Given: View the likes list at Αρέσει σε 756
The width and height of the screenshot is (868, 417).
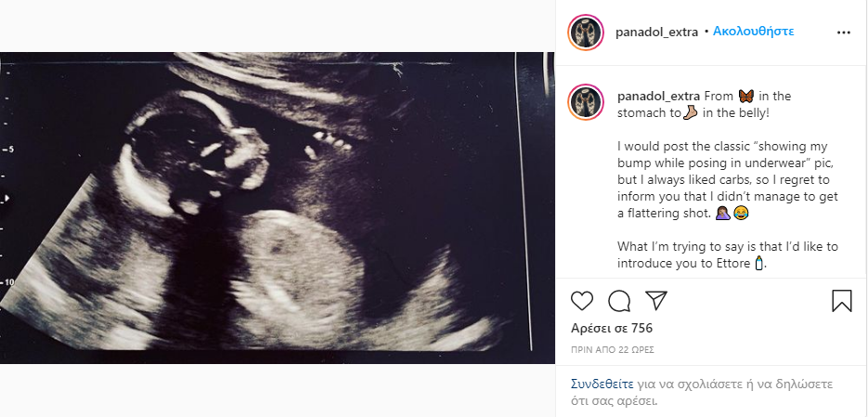Looking at the screenshot, I should tap(612, 329).
